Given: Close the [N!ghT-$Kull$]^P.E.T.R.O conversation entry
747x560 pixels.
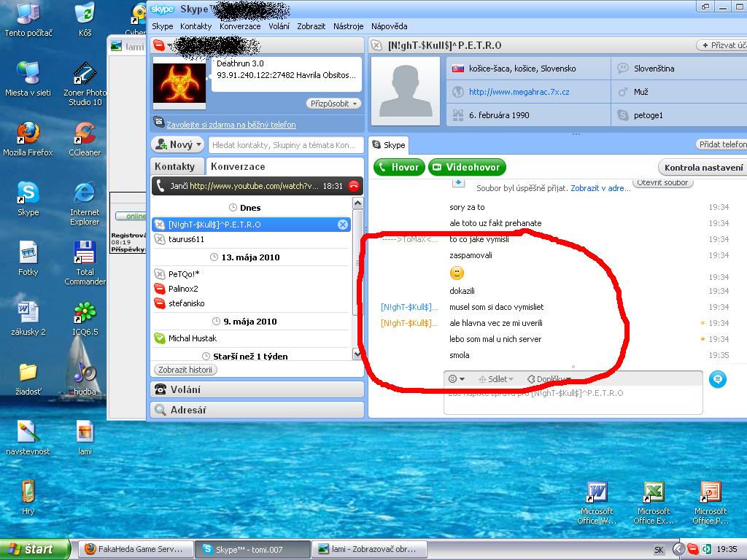Looking at the screenshot, I should click(343, 225).
